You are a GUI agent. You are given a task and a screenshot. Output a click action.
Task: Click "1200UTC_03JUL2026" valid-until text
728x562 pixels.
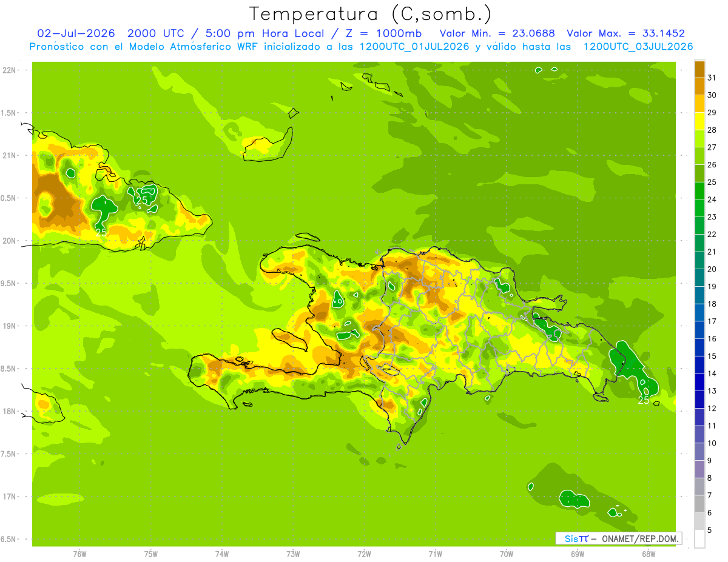click(638, 47)
